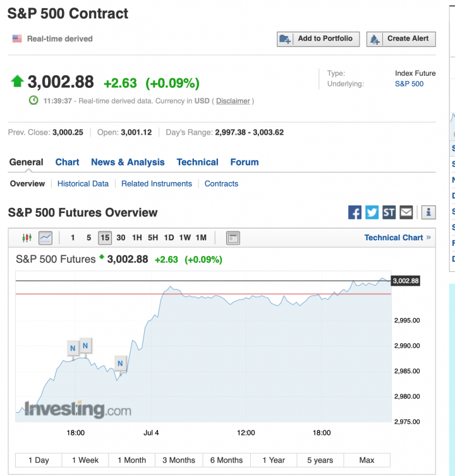455x476 pixels.
Task: Choose the 3 Months time range
Action: (x=178, y=460)
